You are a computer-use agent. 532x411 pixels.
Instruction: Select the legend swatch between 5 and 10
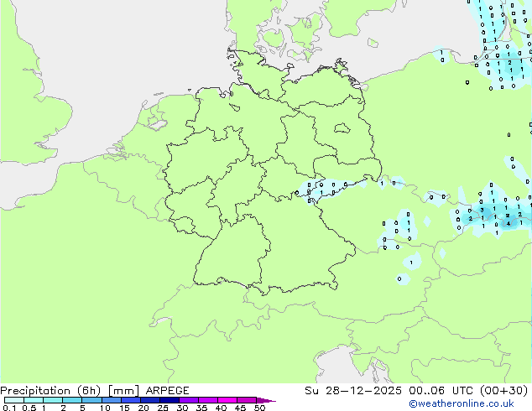point(91,400)
